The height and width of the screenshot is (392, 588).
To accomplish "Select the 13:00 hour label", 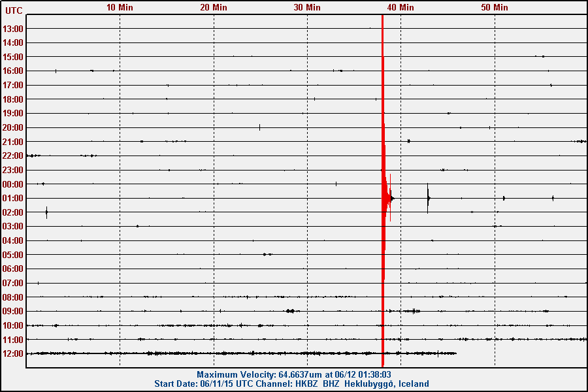I will [x=13, y=29].
